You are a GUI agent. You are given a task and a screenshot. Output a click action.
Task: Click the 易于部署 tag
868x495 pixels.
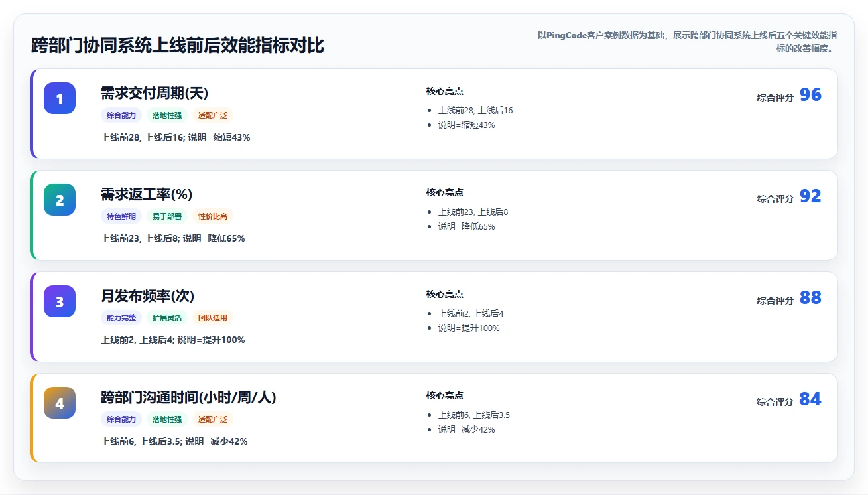click(x=167, y=216)
